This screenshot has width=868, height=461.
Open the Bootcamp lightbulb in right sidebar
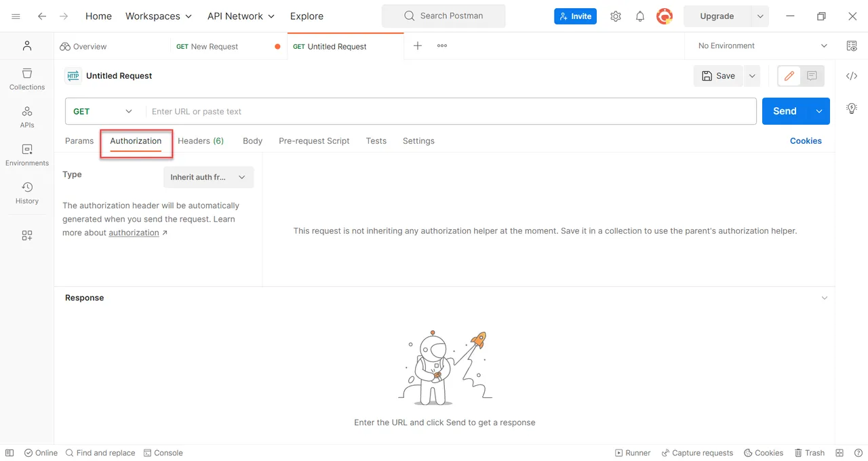click(852, 108)
